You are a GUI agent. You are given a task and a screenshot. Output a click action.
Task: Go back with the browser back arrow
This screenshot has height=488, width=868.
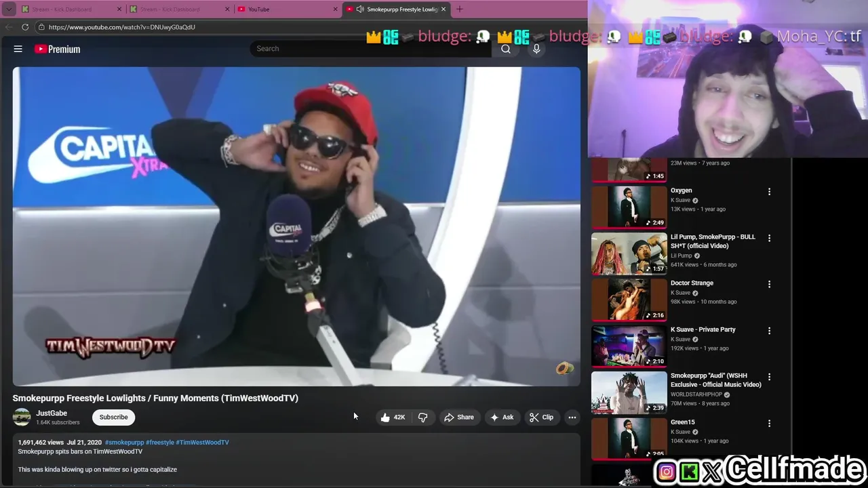[9, 27]
